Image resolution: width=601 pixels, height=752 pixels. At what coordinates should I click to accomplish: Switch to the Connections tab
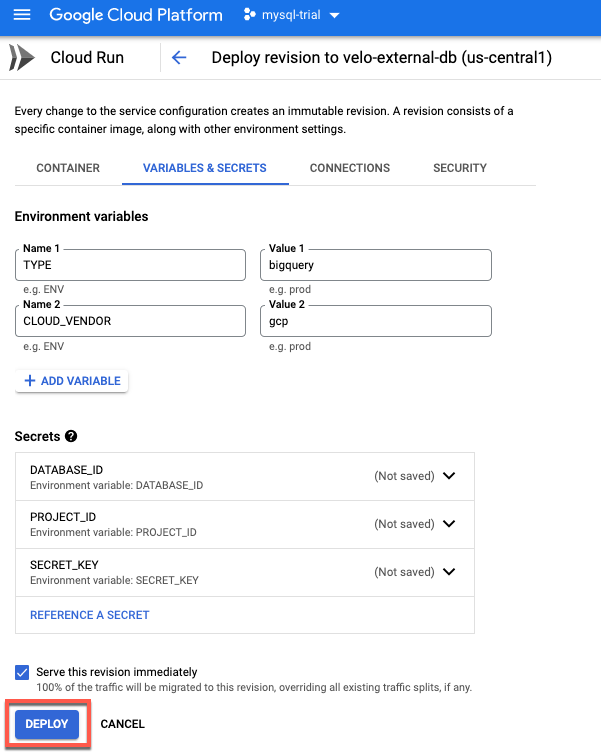point(350,168)
